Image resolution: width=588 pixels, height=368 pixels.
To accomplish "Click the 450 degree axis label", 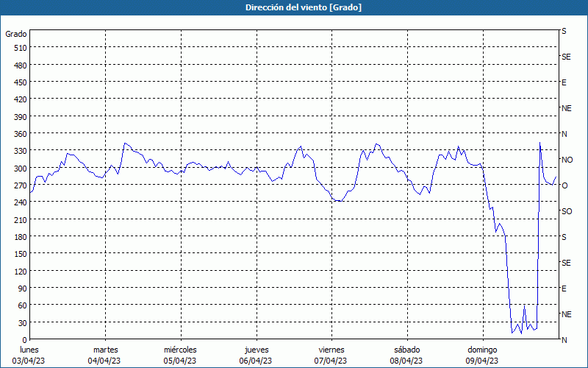I will (x=21, y=82).
